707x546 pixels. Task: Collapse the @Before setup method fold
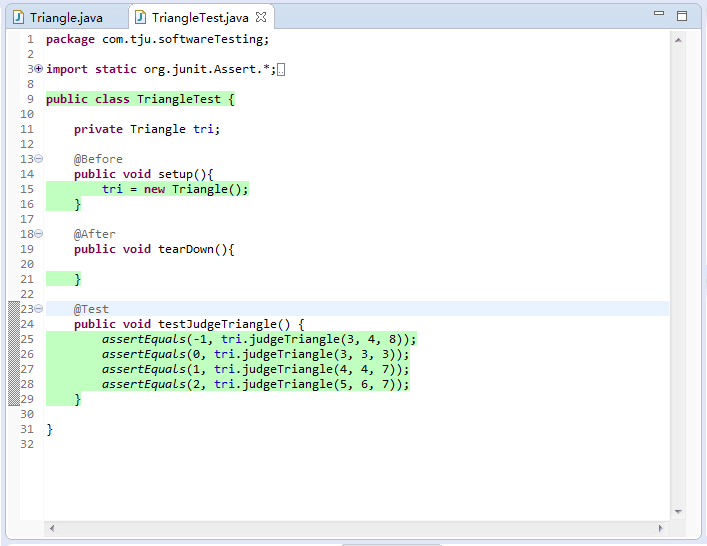[39, 159]
